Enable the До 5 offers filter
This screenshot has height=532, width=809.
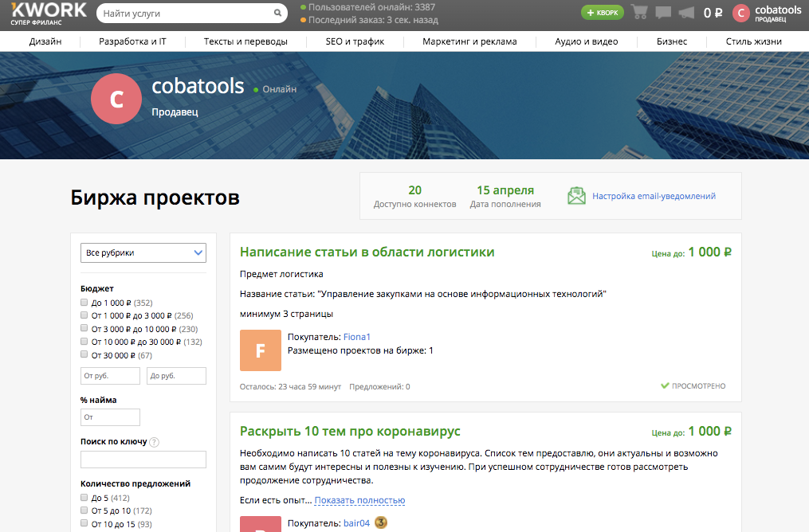84,497
